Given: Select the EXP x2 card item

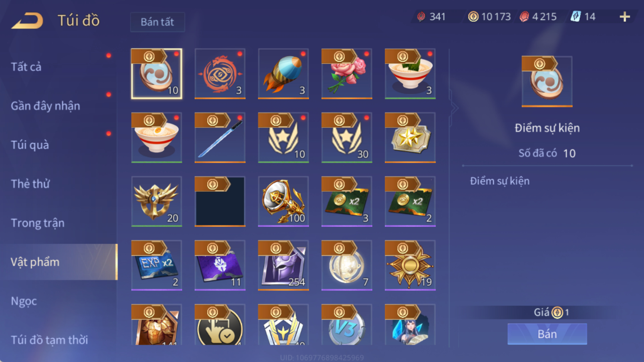Looking at the screenshot, I should point(157,265).
